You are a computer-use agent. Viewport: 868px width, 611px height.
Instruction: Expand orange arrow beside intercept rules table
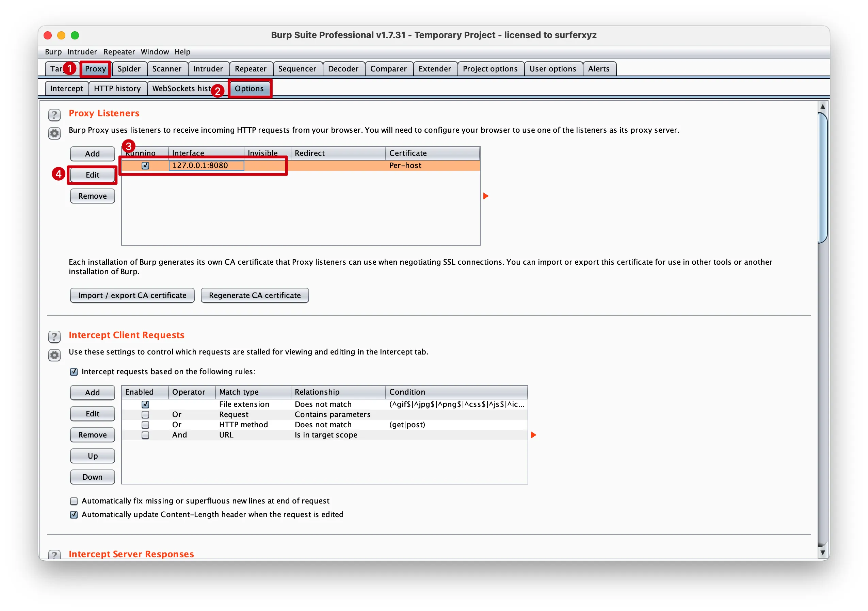[x=533, y=434]
